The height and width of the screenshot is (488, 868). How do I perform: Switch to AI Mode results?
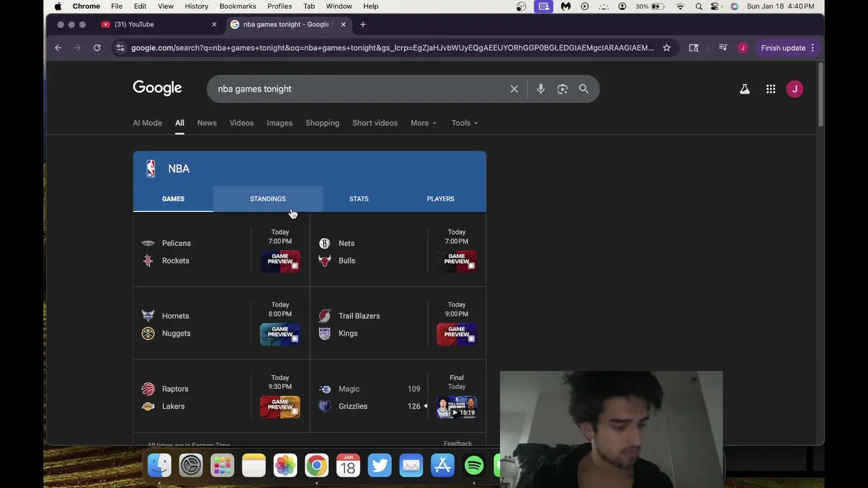tap(147, 123)
